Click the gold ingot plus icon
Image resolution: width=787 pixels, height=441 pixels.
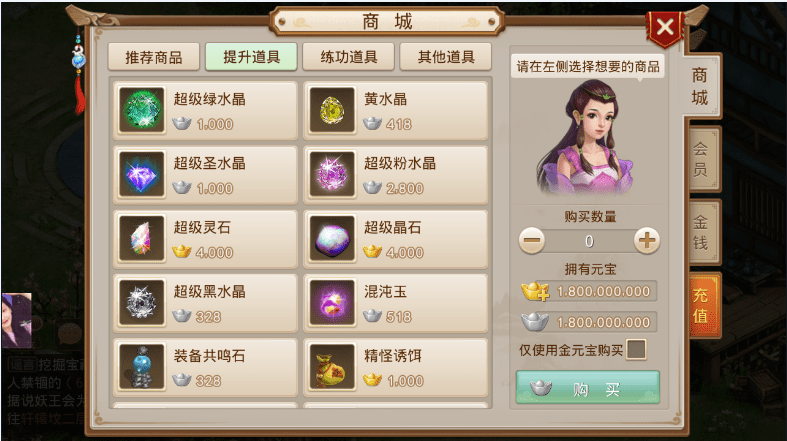pyautogui.click(x=535, y=291)
